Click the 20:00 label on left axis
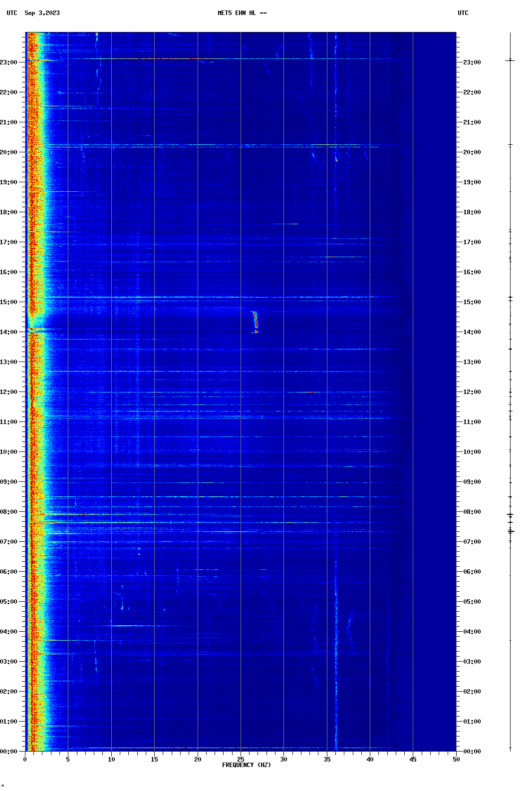Image resolution: width=532 pixels, height=791 pixels. (x=9, y=152)
